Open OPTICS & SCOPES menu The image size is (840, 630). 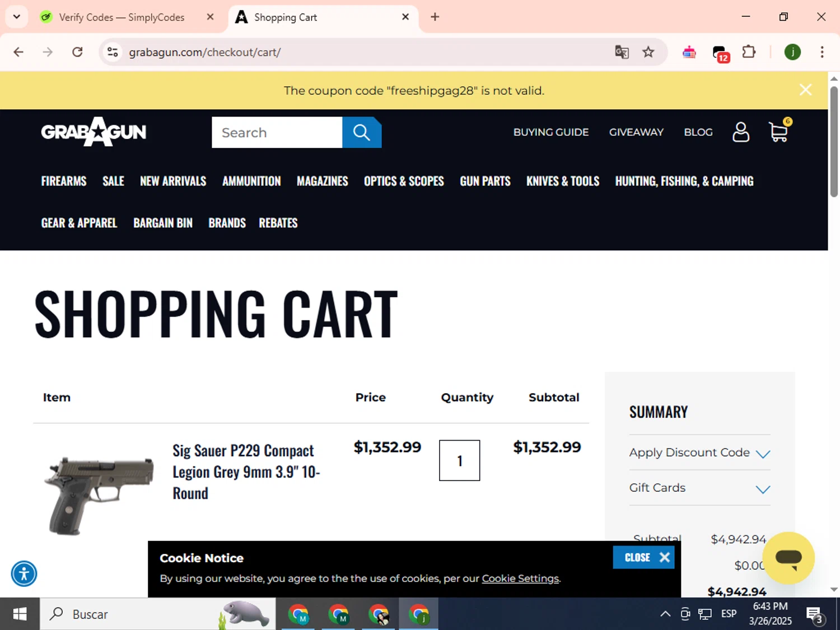click(x=404, y=181)
